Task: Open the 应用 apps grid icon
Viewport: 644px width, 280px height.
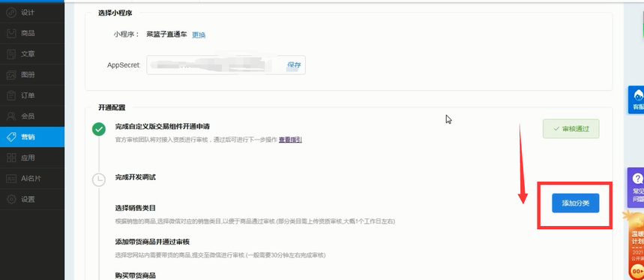Action: pos(11,158)
